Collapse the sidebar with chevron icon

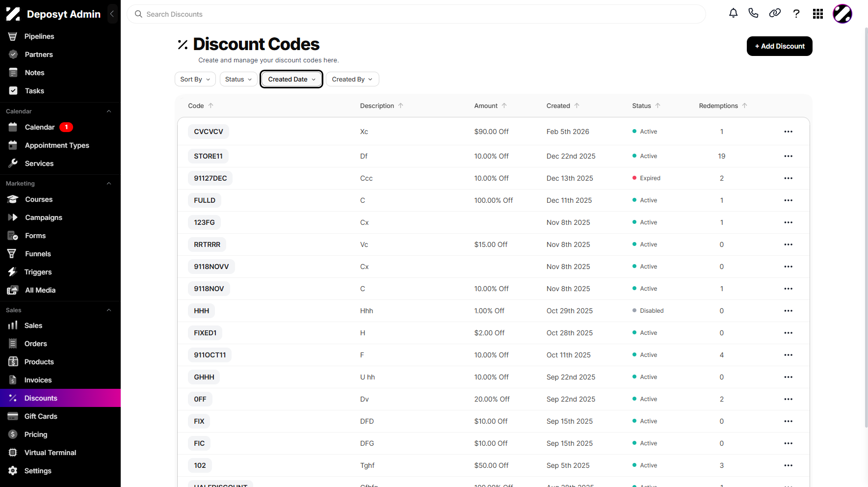(112, 14)
